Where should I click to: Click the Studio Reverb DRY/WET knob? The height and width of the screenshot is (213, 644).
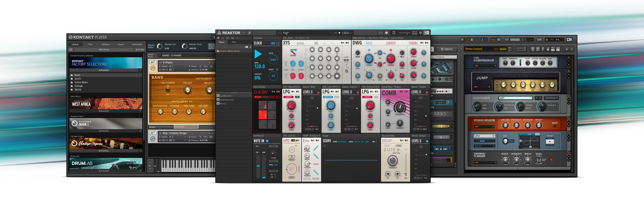505,125
